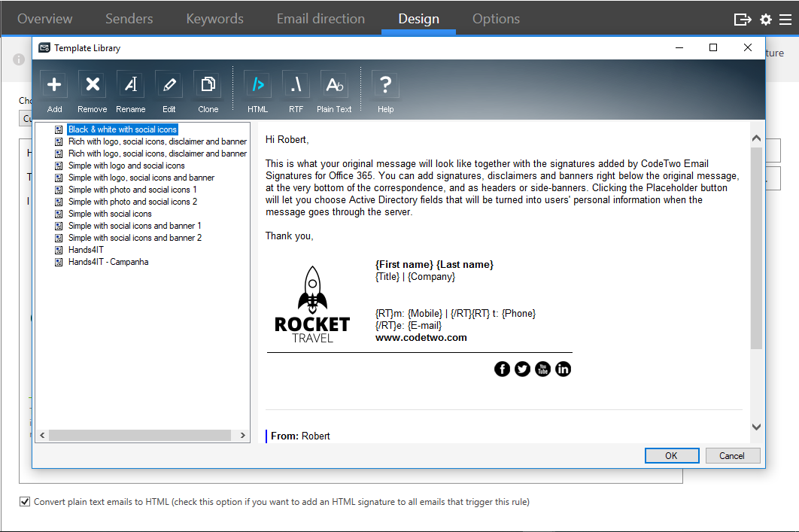Select the Hands4IT template
The height and width of the screenshot is (532, 799).
(86, 250)
